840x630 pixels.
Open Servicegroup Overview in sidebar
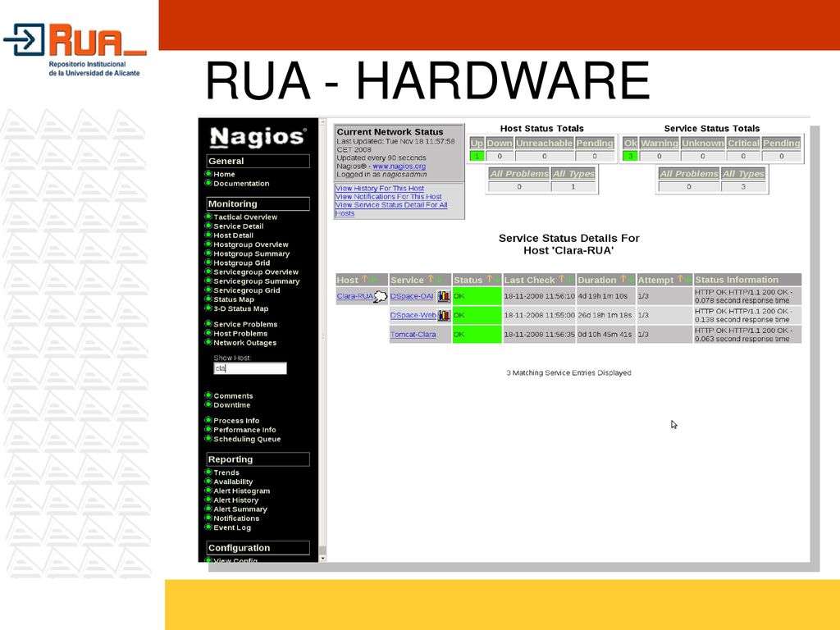click(x=256, y=272)
